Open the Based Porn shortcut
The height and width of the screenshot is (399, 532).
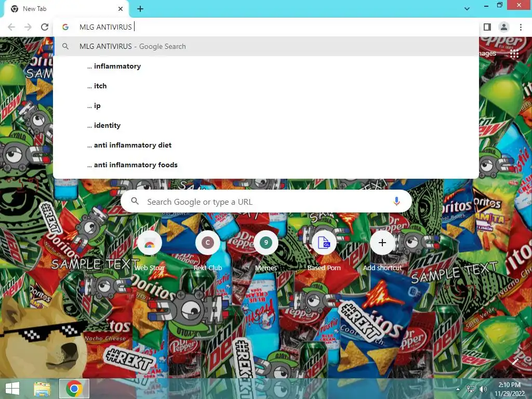(x=324, y=243)
